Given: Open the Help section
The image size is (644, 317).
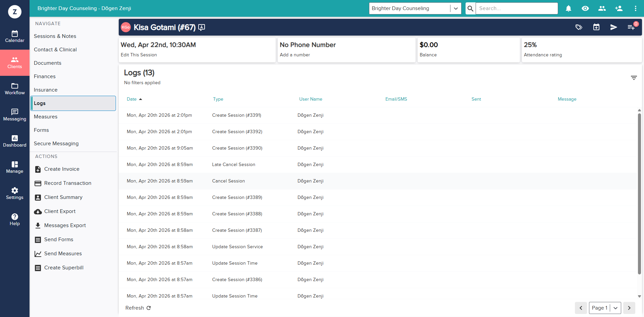Looking at the screenshot, I should (15, 220).
